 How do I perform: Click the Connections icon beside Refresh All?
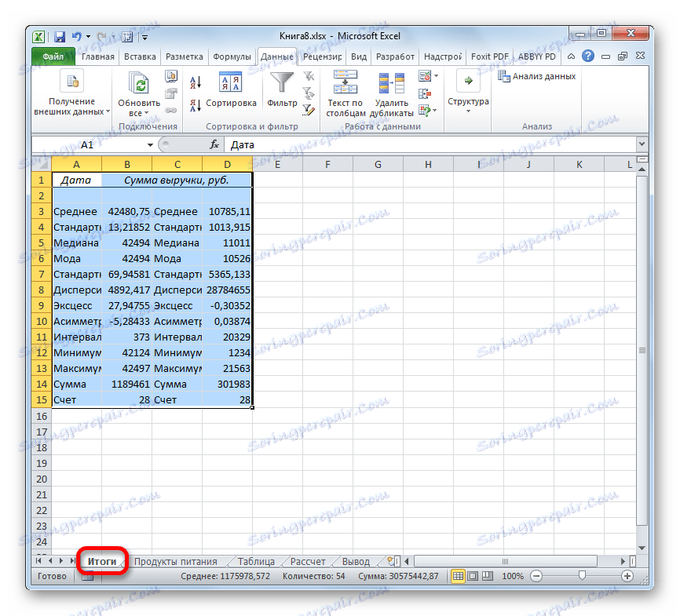(x=171, y=77)
